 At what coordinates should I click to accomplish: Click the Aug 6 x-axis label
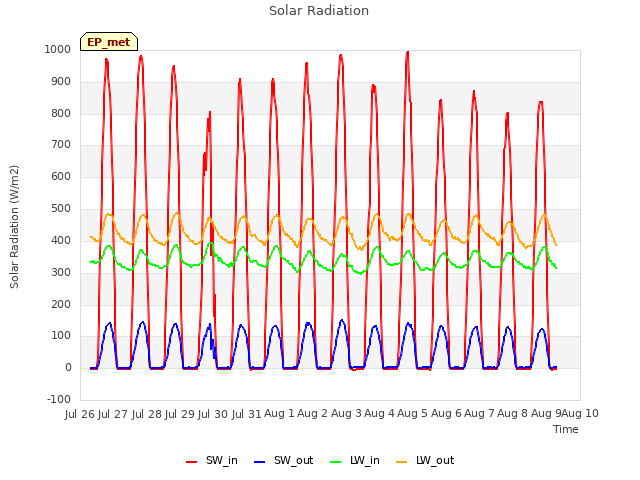[446, 414]
